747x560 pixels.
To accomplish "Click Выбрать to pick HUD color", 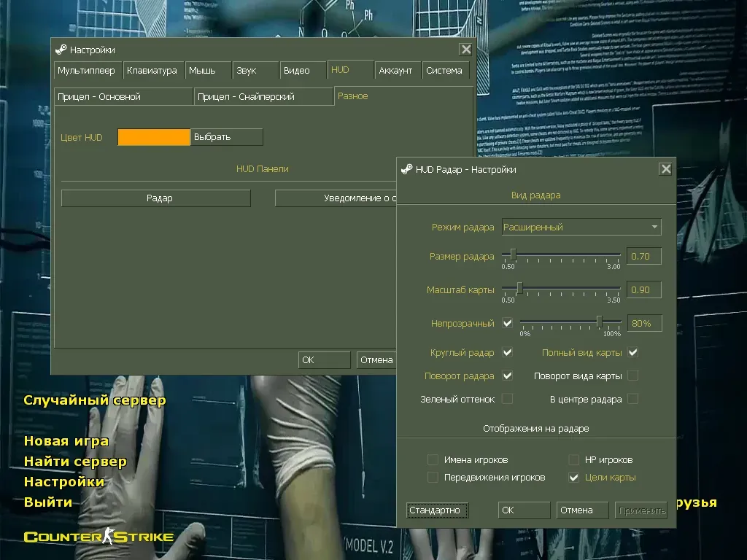I will click(x=226, y=137).
